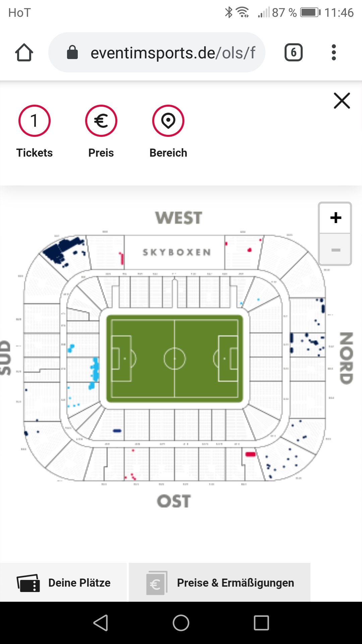Screen dimensions: 362x644
Task: Select the red seat block in east stand
Action: [x=250, y=454]
